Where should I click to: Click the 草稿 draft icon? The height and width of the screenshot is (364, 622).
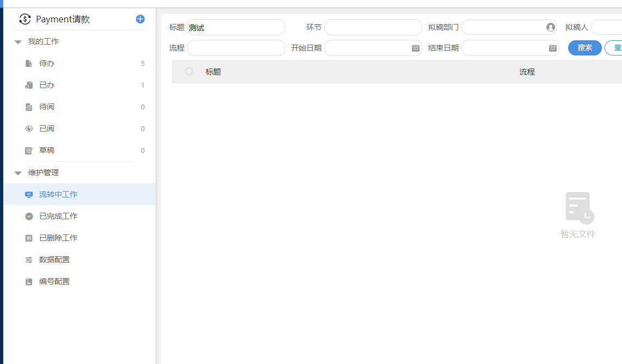coord(29,151)
